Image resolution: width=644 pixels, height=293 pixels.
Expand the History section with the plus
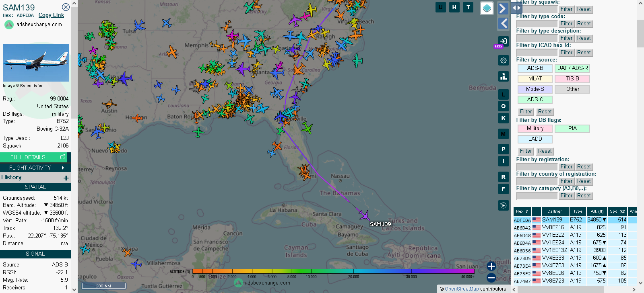click(x=66, y=178)
